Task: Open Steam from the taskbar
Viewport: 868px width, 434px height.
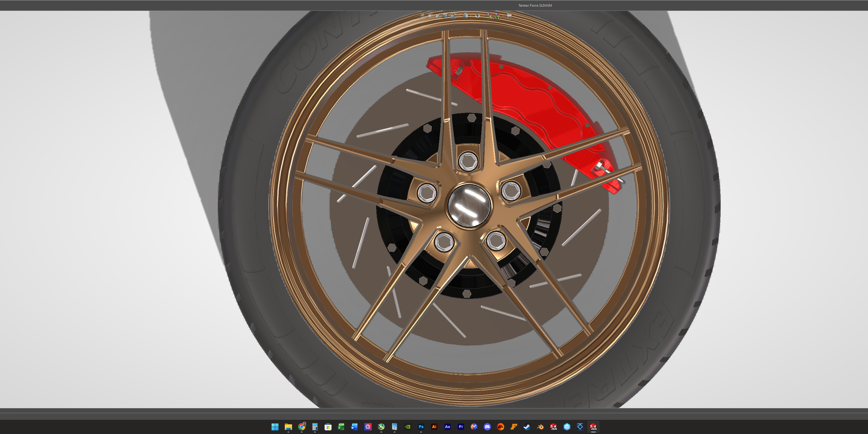Action: pos(527,427)
